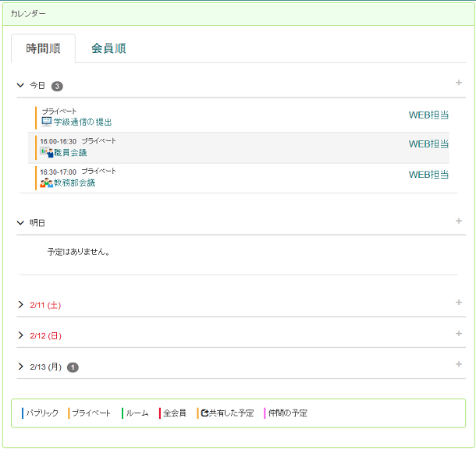Add a schedule on 2/13 (月) with plus

[x=459, y=364]
